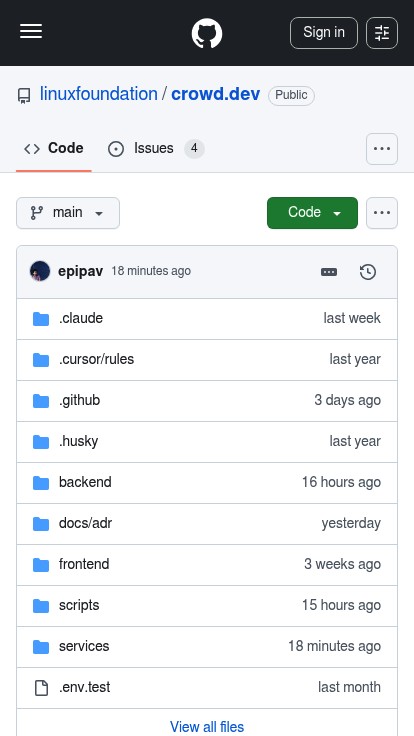Screen dimensions: 414x736
Task: Open appearance settings sliders icon
Action: 382,33
